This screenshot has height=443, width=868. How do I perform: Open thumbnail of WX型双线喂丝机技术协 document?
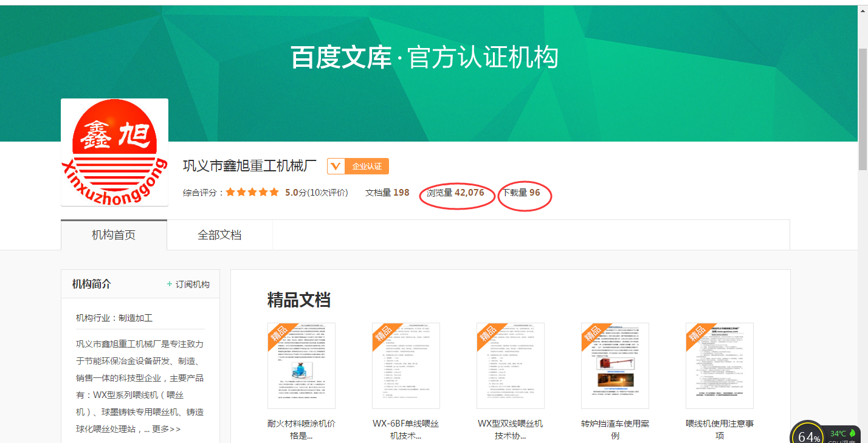[x=510, y=366]
